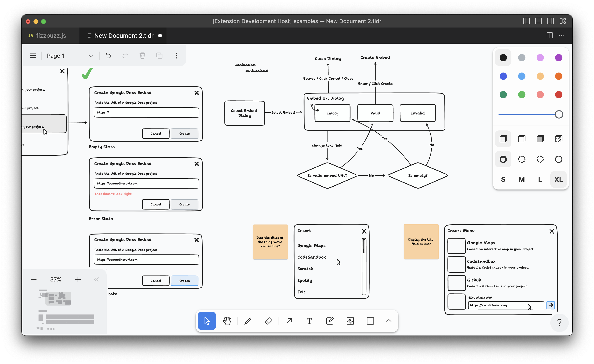Select the pencil draw tool
The width and height of the screenshot is (594, 364).
pos(248,321)
